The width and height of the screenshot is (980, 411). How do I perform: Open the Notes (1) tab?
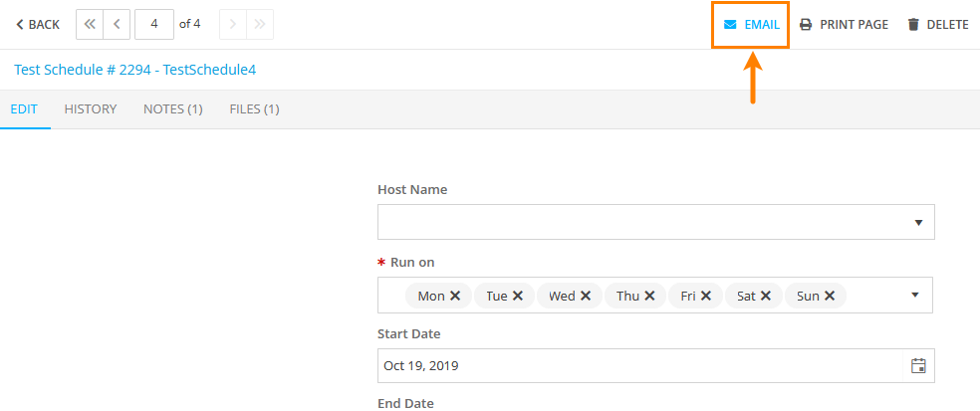click(x=173, y=108)
